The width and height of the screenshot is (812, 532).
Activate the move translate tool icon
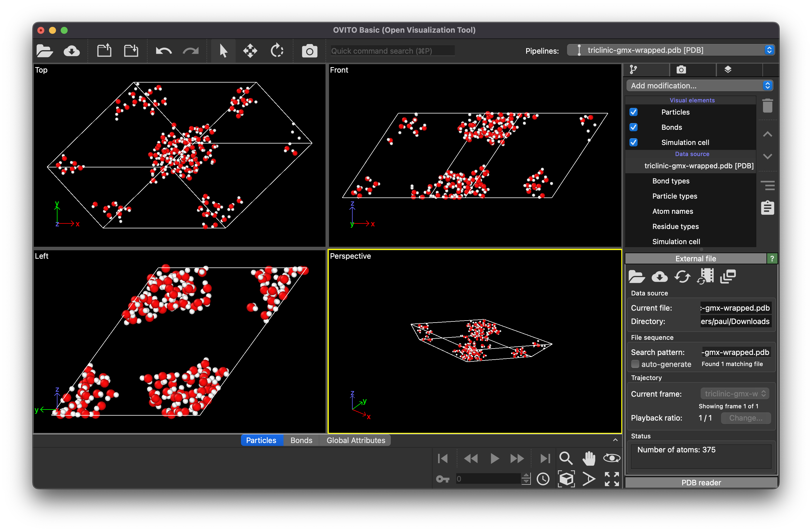[250, 51]
